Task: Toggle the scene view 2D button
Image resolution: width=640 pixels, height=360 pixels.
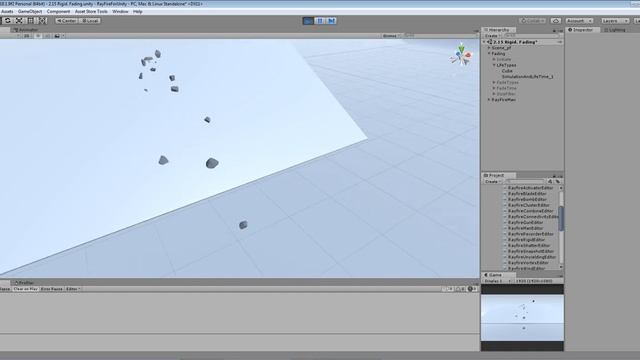Action: pos(27,36)
